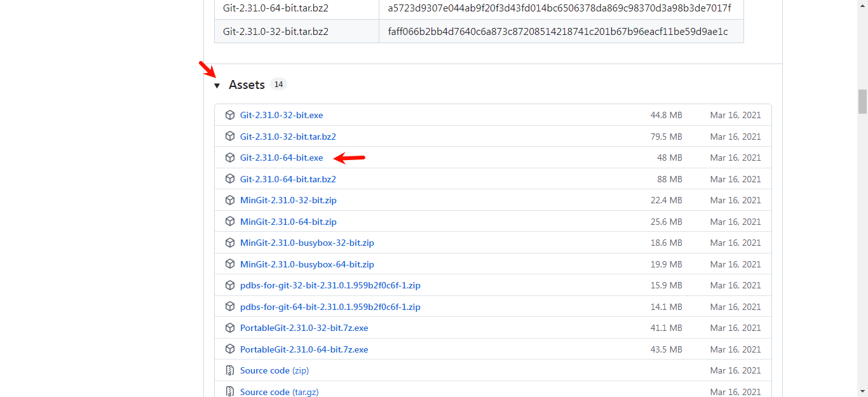
Task: Download MinGit-2.31.0-64-bit.zip
Action: pos(288,222)
